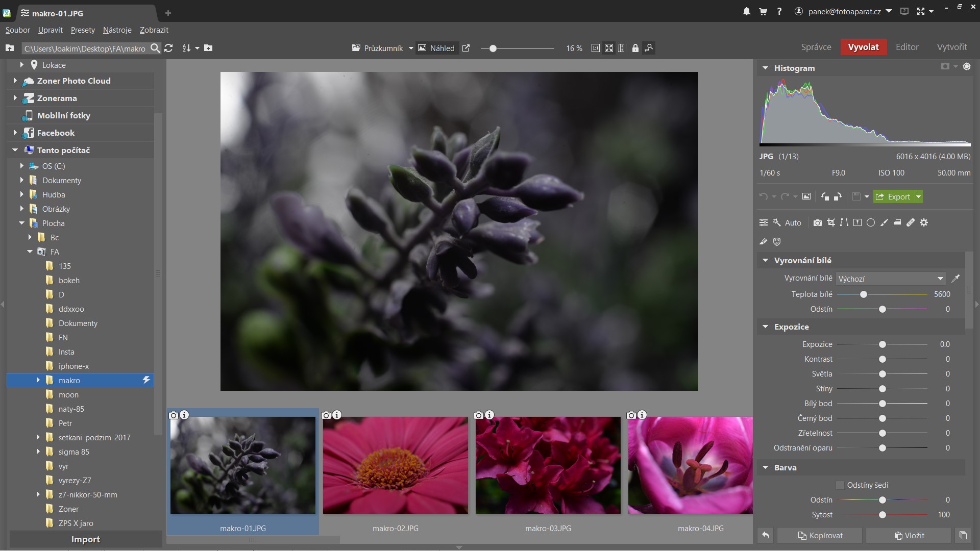The width and height of the screenshot is (980, 551).
Task: Click the eyedropper next to Vyrovnání bílé
Action: tap(955, 279)
